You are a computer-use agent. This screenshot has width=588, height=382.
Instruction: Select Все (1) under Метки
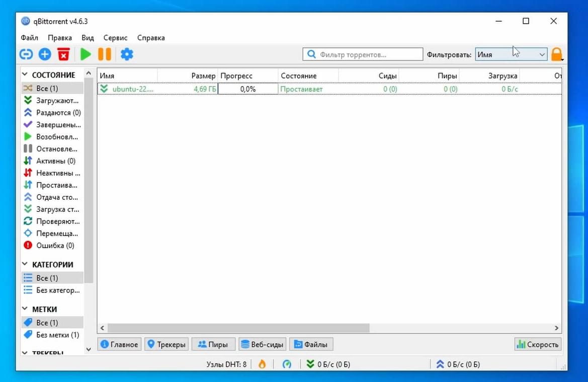(x=52, y=323)
